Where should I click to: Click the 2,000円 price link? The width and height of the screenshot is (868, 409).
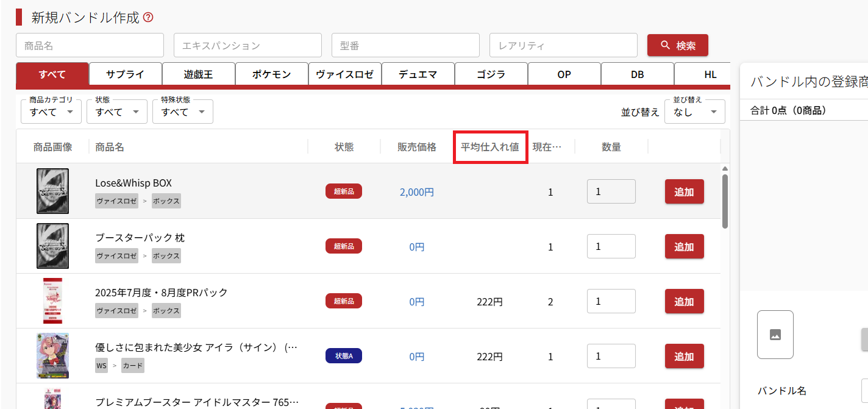click(417, 192)
